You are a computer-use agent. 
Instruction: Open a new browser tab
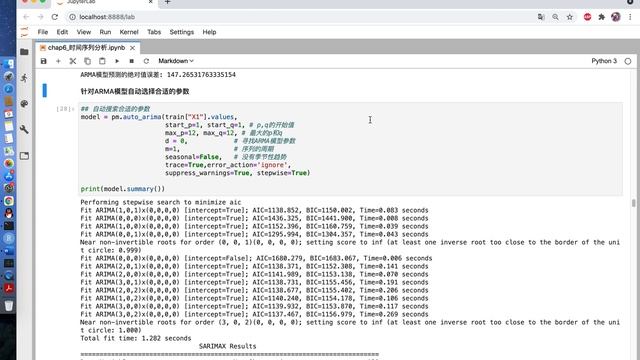[x=167, y=2]
